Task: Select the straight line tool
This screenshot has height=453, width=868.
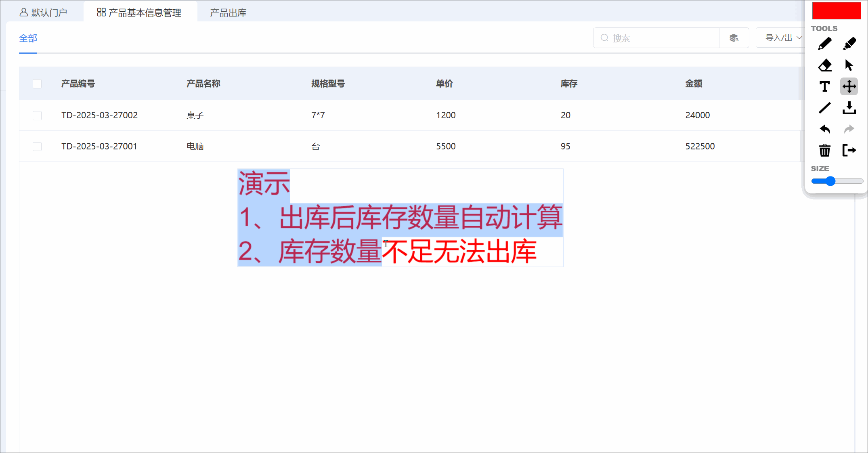Action: click(x=824, y=108)
